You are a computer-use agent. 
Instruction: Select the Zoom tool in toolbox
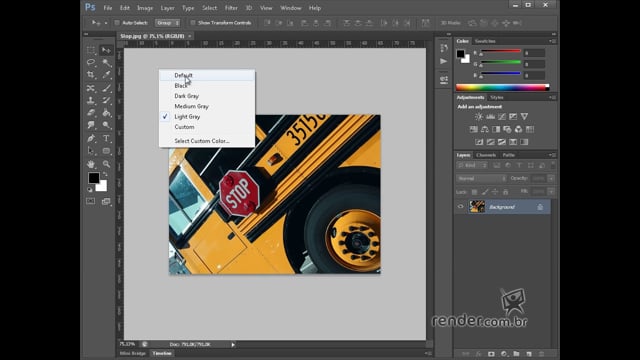106,164
